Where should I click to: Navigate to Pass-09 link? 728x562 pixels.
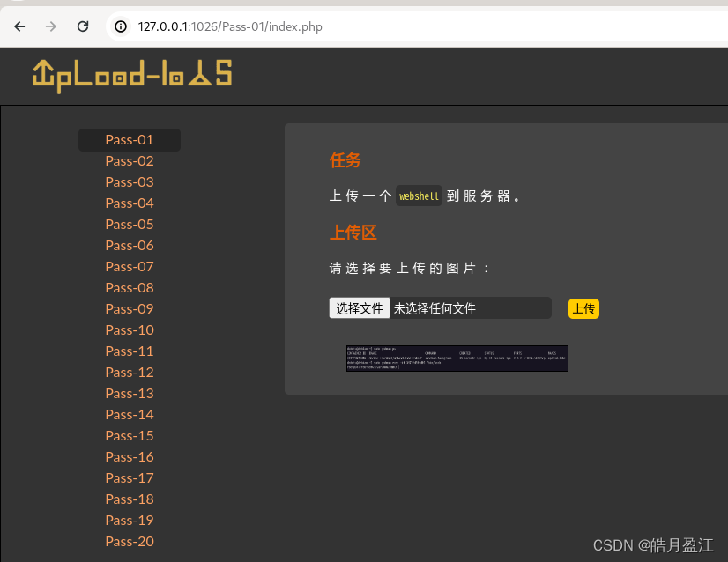click(130, 308)
